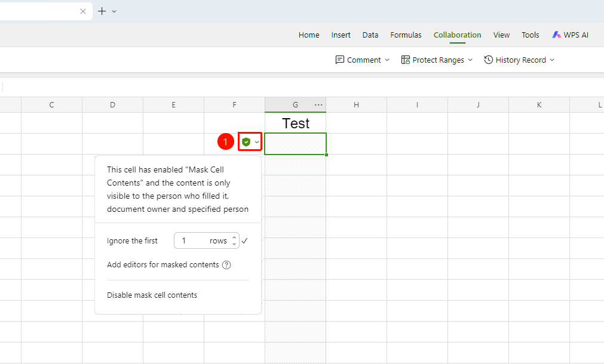Decrease the ignored rows count
The height and width of the screenshot is (364, 604).
click(234, 244)
